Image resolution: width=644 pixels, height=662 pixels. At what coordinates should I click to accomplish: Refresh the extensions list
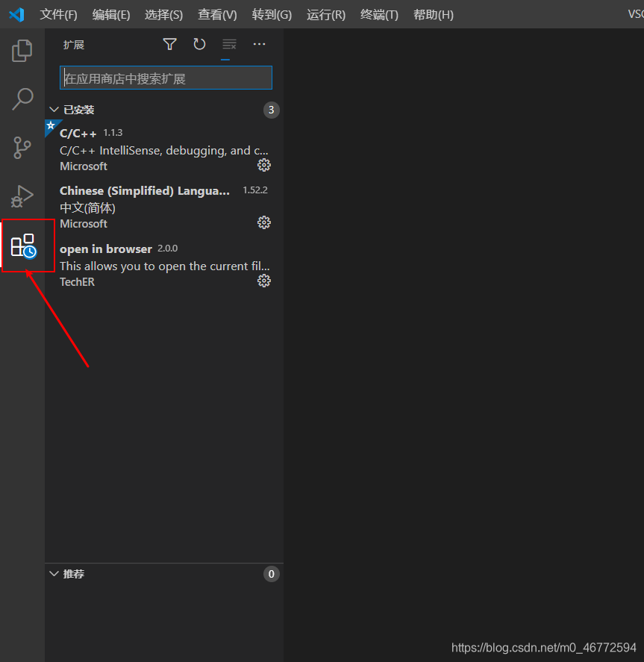[199, 44]
